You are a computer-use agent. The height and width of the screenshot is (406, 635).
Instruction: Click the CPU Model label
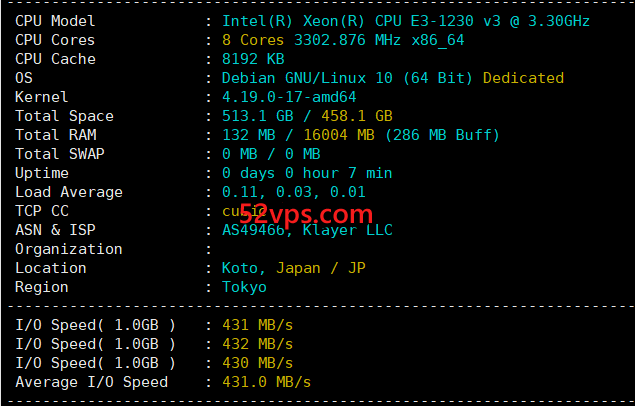(55, 21)
